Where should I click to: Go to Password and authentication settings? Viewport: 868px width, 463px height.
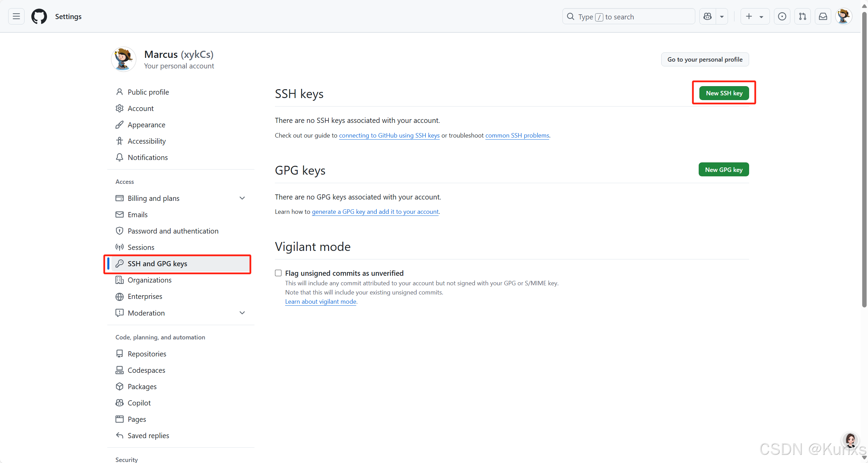click(173, 231)
